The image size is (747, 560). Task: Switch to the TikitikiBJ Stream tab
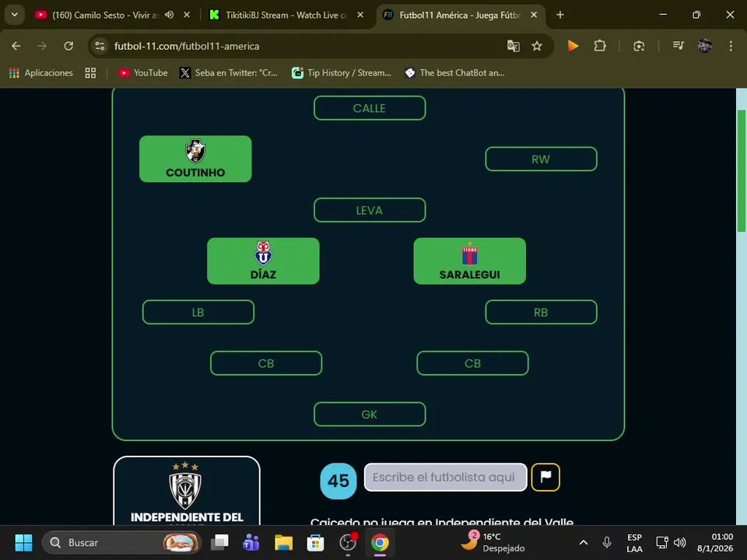[x=286, y=16]
